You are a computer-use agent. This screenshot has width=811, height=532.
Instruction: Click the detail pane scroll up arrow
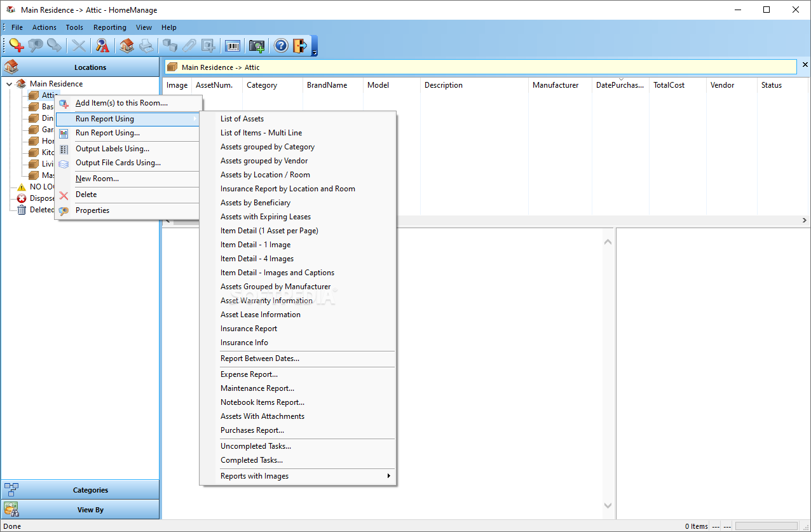point(608,242)
